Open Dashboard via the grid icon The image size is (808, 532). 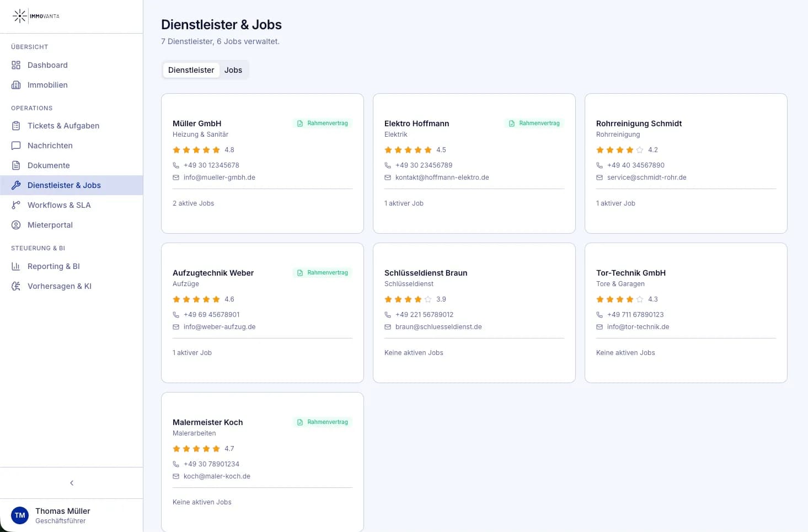(16, 65)
